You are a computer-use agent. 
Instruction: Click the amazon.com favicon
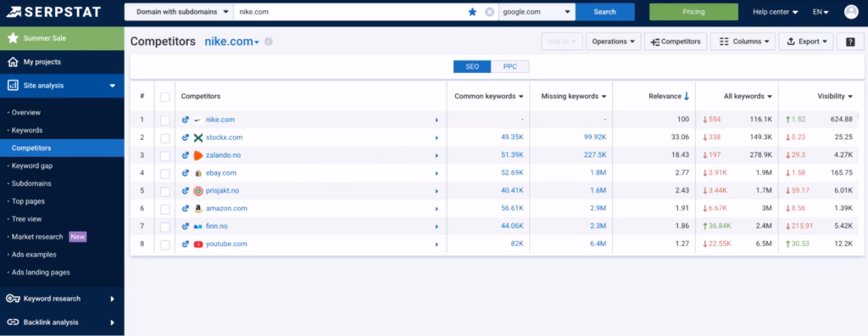point(198,209)
